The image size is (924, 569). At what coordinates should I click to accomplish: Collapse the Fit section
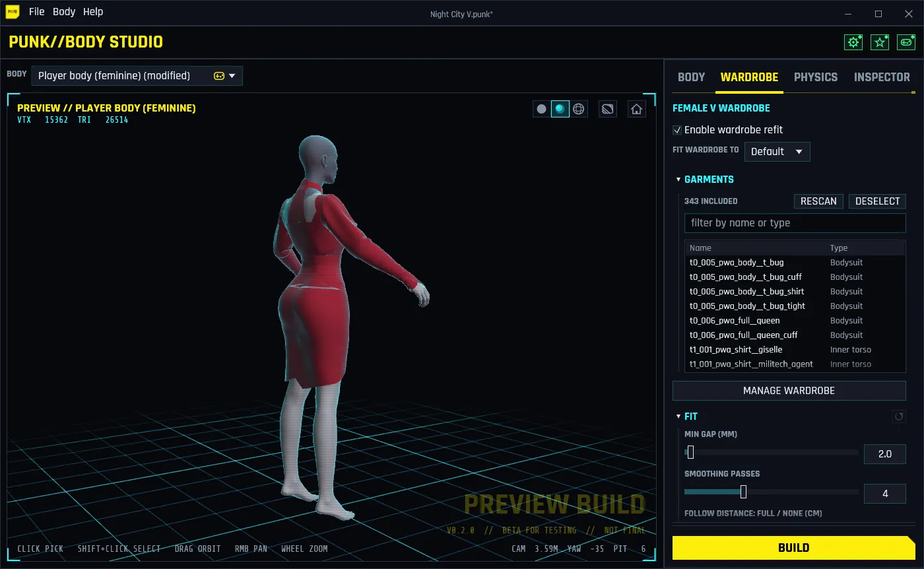678,417
